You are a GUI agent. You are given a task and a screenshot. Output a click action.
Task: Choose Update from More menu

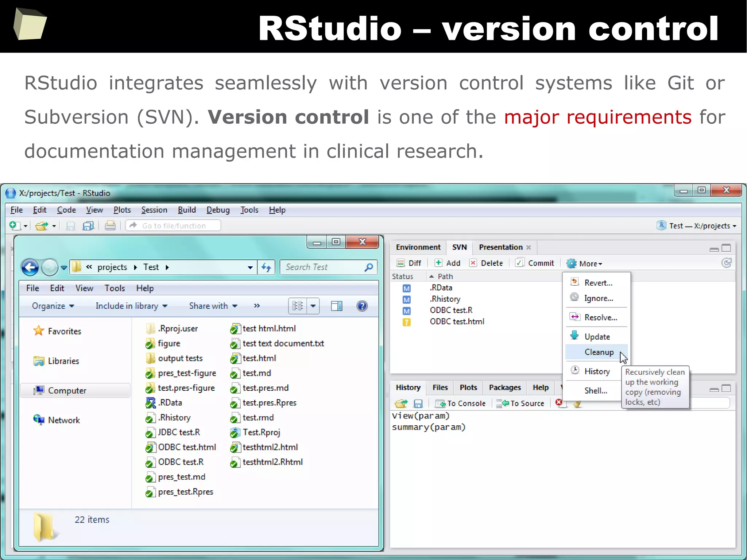click(596, 336)
